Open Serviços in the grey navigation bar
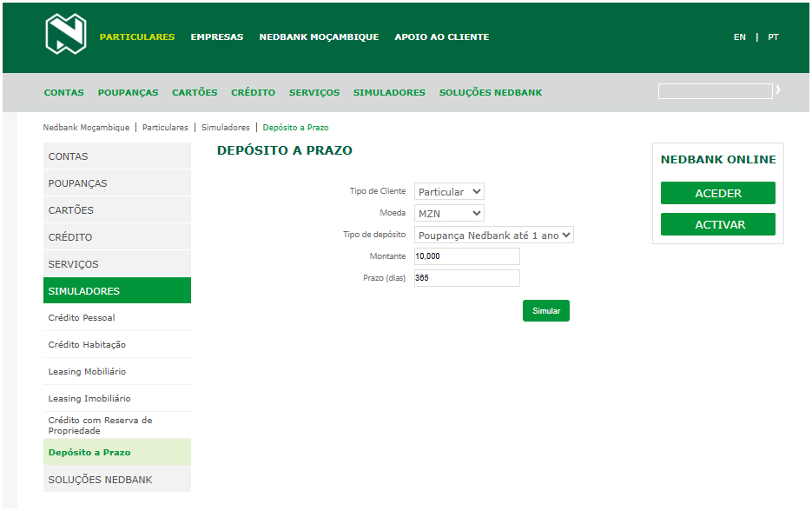 point(314,93)
